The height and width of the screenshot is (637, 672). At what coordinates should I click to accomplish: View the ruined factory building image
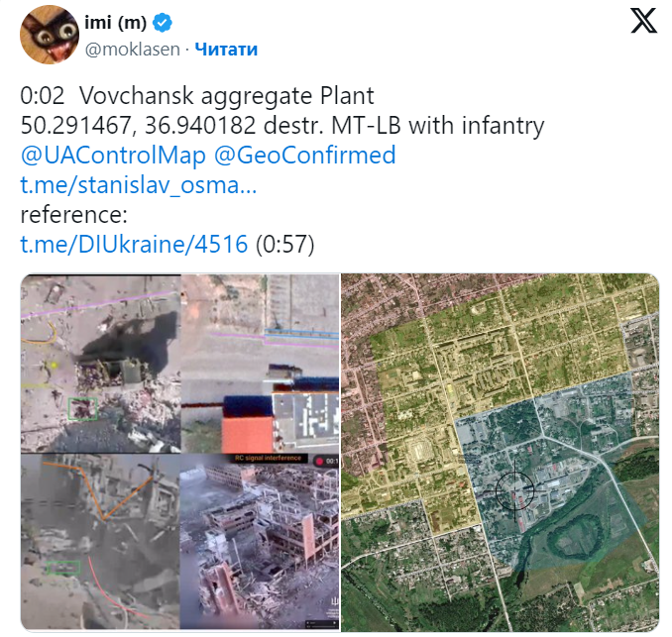click(260, 541)
